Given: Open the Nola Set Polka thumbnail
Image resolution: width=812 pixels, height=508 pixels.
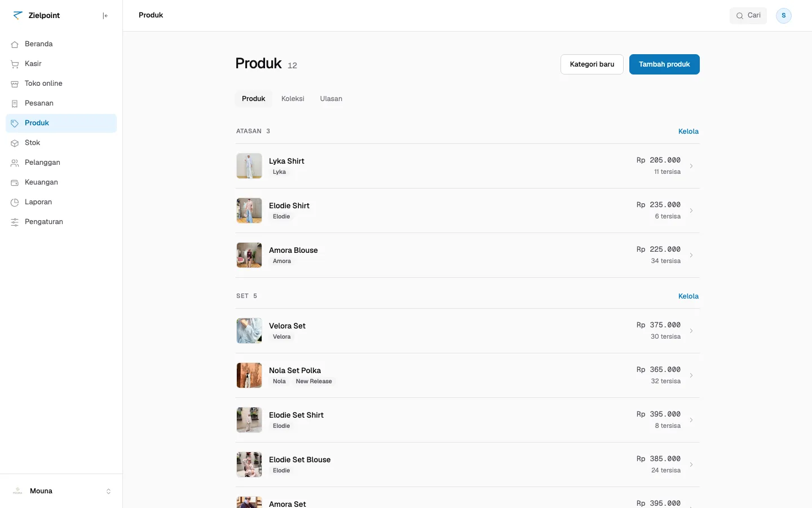Looking at the screenshot, I should click(x=249, y=375).
